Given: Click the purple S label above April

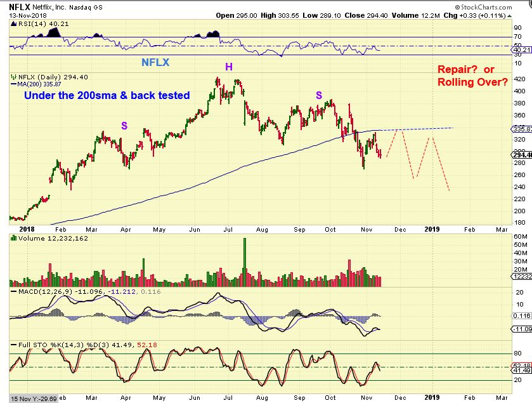Looking at the screenshot, I should (124, 126).
